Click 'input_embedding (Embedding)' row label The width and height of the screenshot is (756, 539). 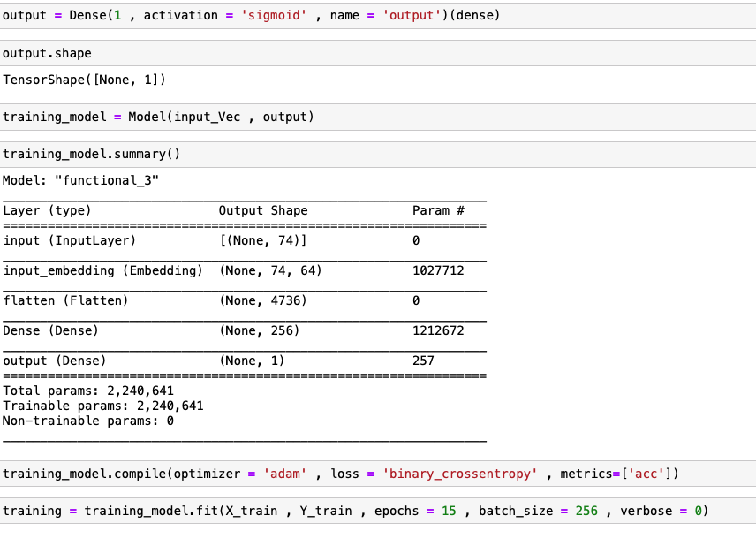point(103,270)
